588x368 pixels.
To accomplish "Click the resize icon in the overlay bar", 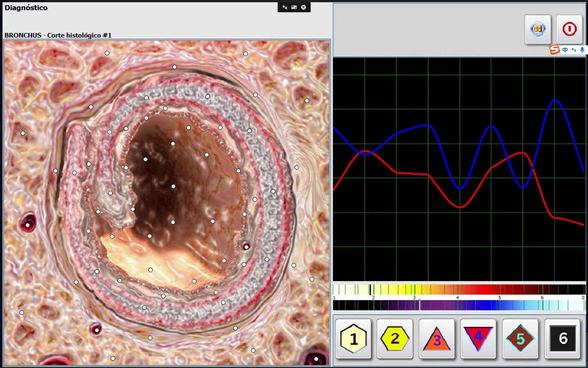I will [x=294, y=7].
